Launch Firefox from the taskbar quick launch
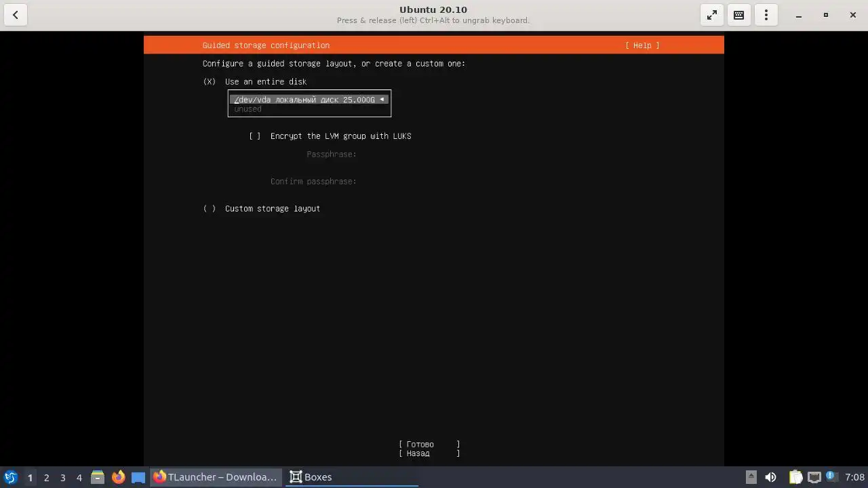The image size is (868, 488). [x=118, y=477]
